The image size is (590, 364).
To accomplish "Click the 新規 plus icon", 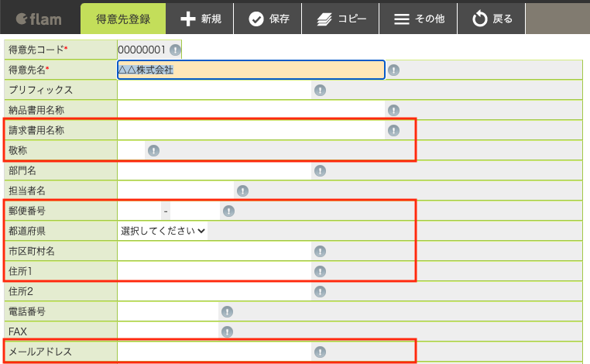I will (187, 19).
